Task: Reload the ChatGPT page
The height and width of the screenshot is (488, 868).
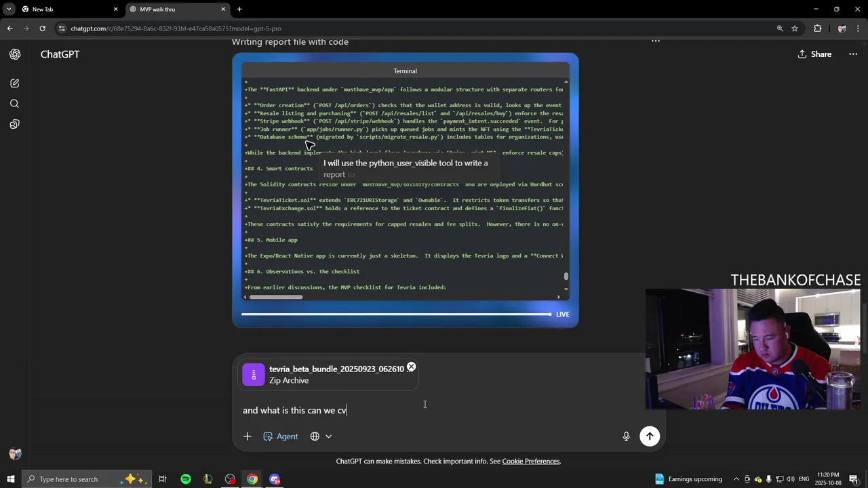Action: (x=42, y=28)
